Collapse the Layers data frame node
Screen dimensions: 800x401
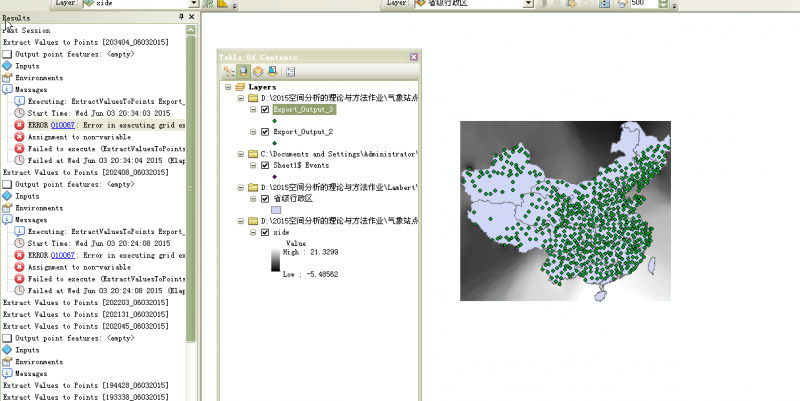pos(228,87)
